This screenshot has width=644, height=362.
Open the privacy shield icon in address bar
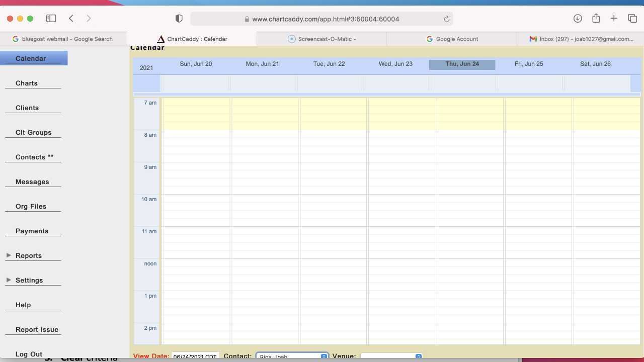(179, 18)
